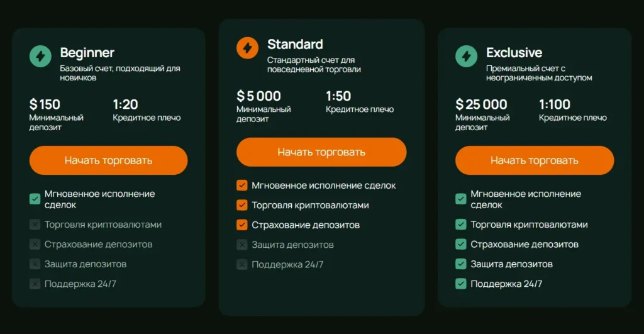Toggle Exclusive crypto trading green checkbox
Viewport: 644px width, 334px height.
[461, 225]
